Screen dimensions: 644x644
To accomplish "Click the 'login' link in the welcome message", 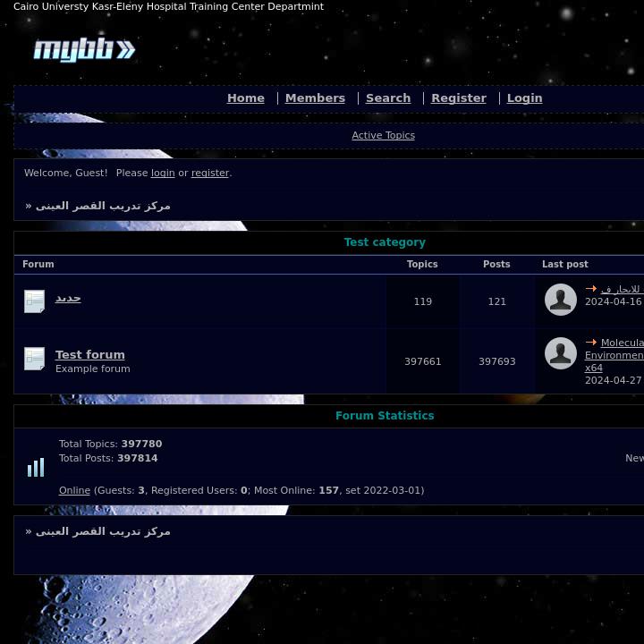I will 163,174.
